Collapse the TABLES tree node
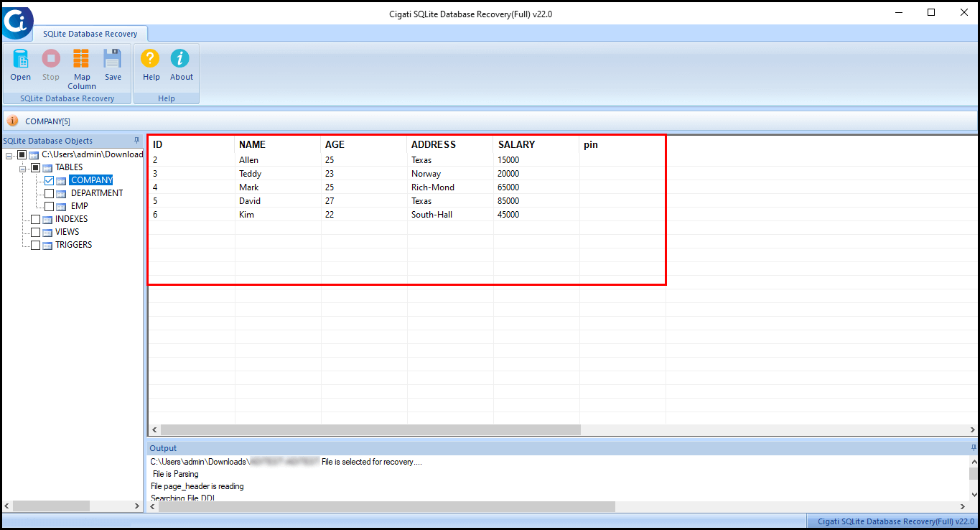The image size is (980, 530). 23,168
